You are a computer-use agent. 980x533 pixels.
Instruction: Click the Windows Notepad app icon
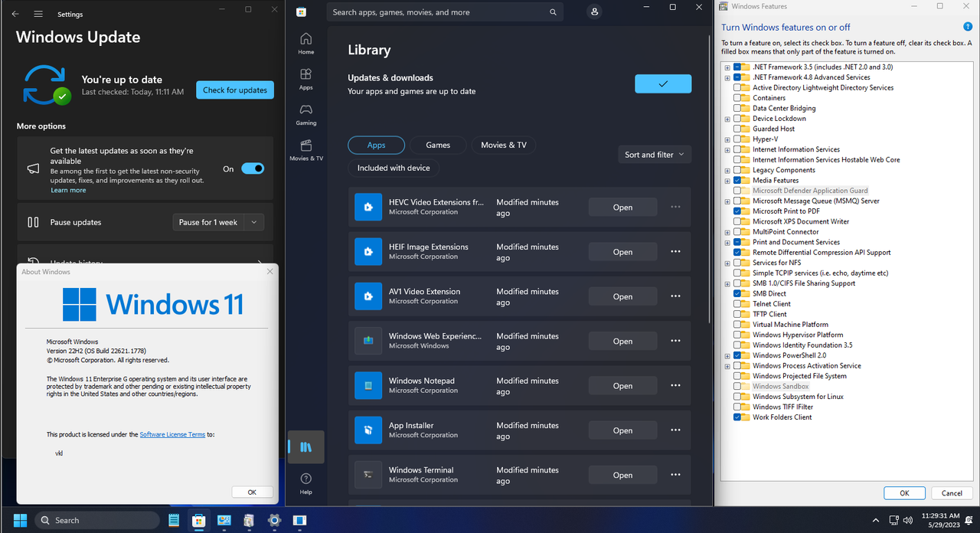click(368, 385)
